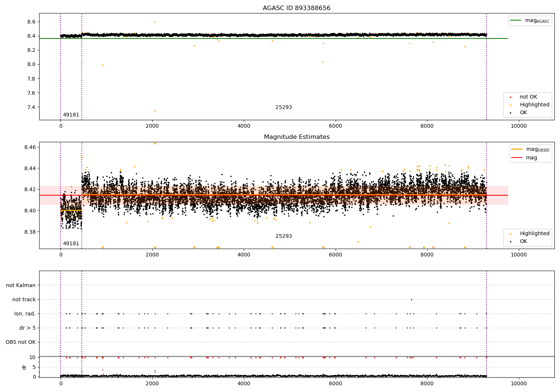The image size is (560, 392).
Task: Click the isolated 'not track' data point
Action: click(x=411, y=299)
